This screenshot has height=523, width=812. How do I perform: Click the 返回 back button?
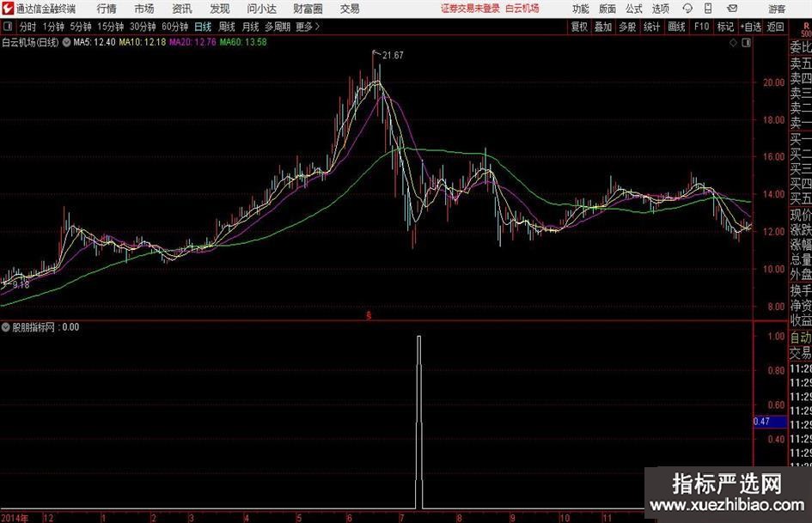[775, 27]
